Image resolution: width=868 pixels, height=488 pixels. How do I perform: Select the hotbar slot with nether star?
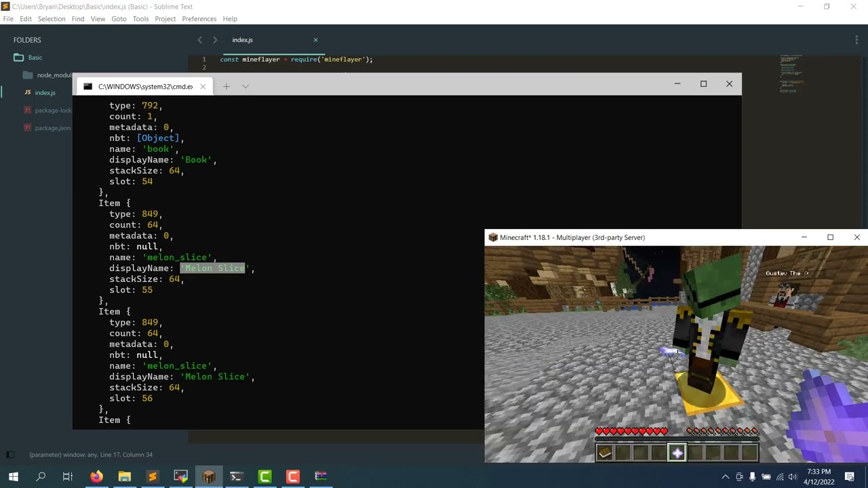coord(677,453)
